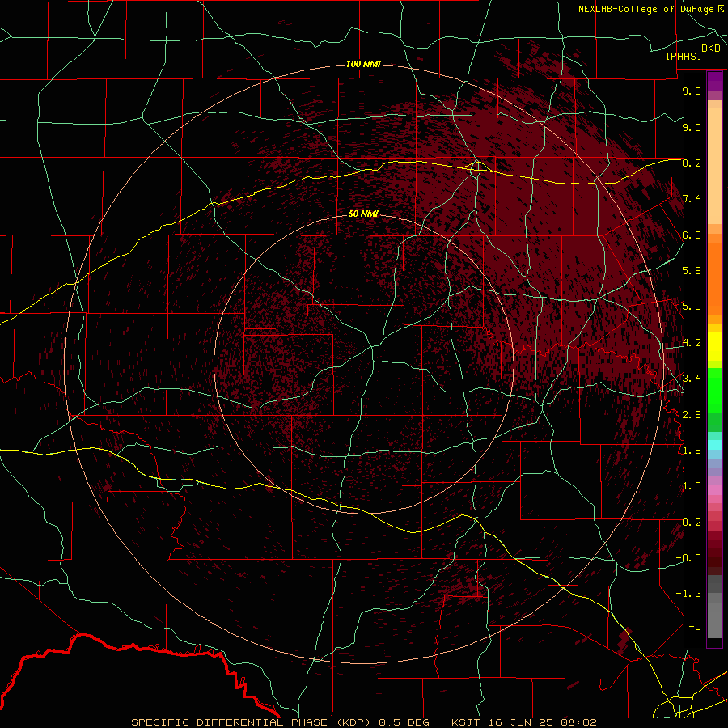Pick the yellow band in the color bar
The width and height of the screenshot is (728, 728).
pyautogui.click(x=714, y=346)
